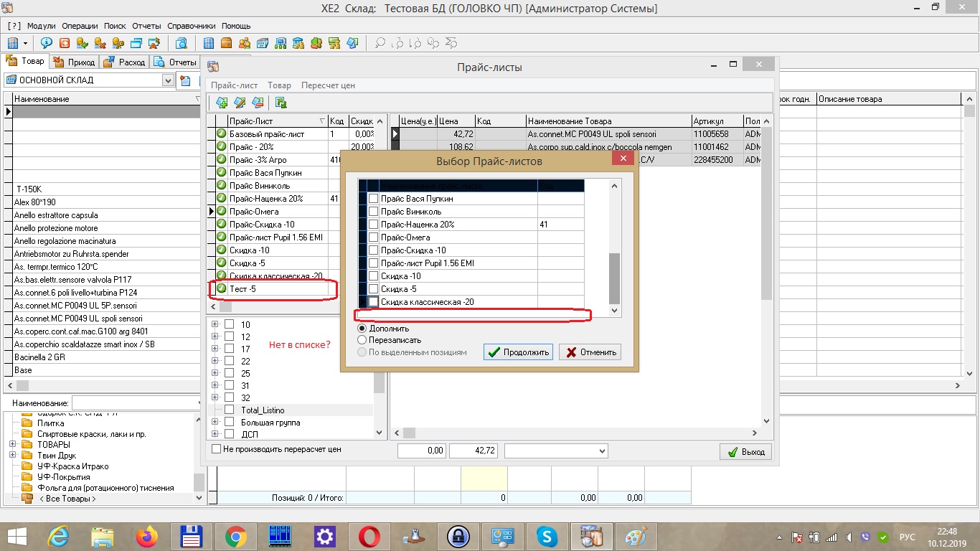The image size is (980, 551).
Task: Open the ОСНОВНОЙ СКЛАД warehouse dropdown
Action: (x=168, y=80)
